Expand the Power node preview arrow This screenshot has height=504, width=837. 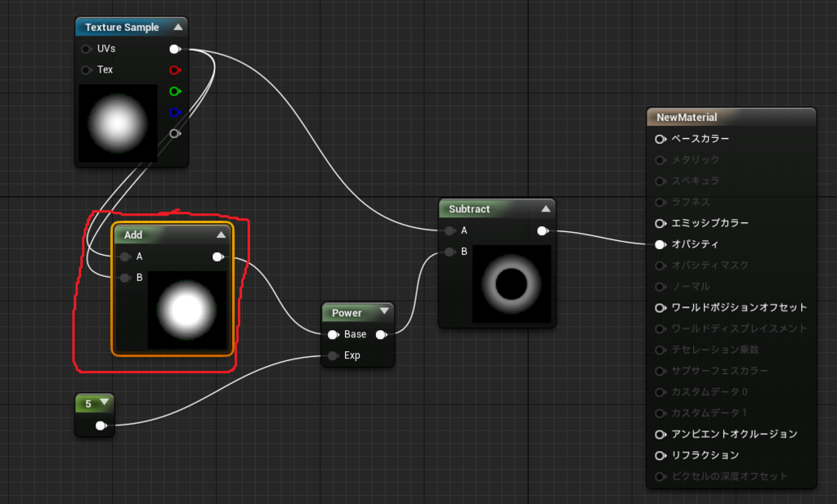[384, 311]
